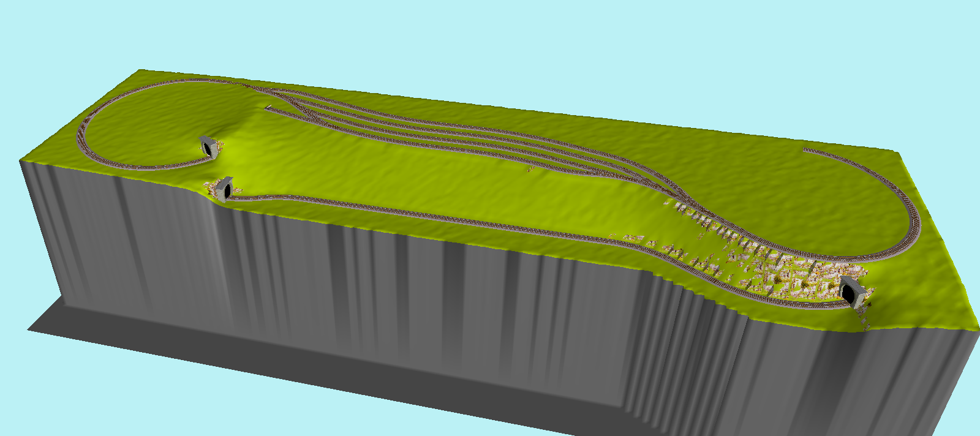Click the light blue background above layout
The width and height of the screenshot is (980, 436).
[x=490, y=37]
